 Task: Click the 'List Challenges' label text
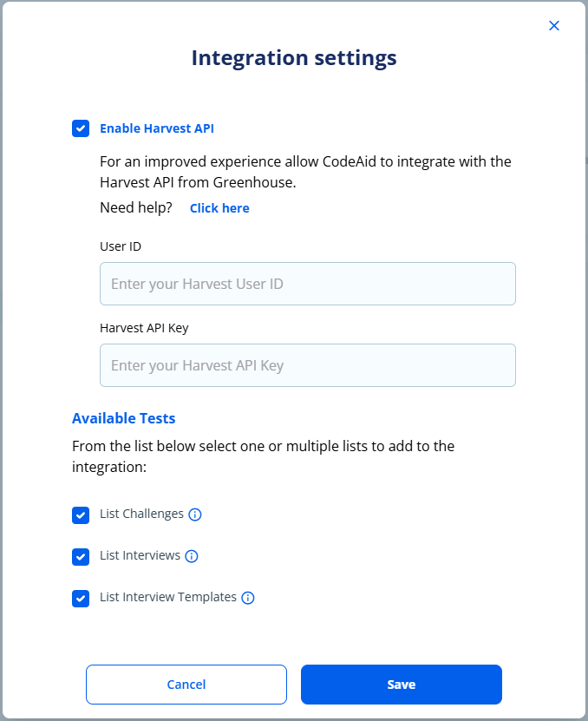(141, 514)
